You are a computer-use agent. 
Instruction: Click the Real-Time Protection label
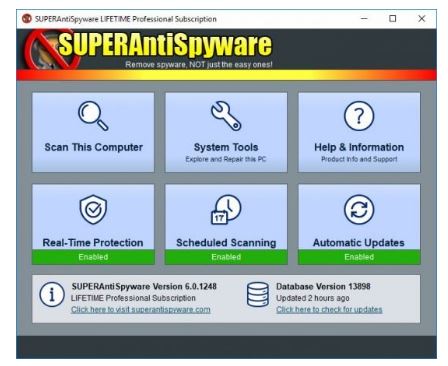[x=93, y=243]
